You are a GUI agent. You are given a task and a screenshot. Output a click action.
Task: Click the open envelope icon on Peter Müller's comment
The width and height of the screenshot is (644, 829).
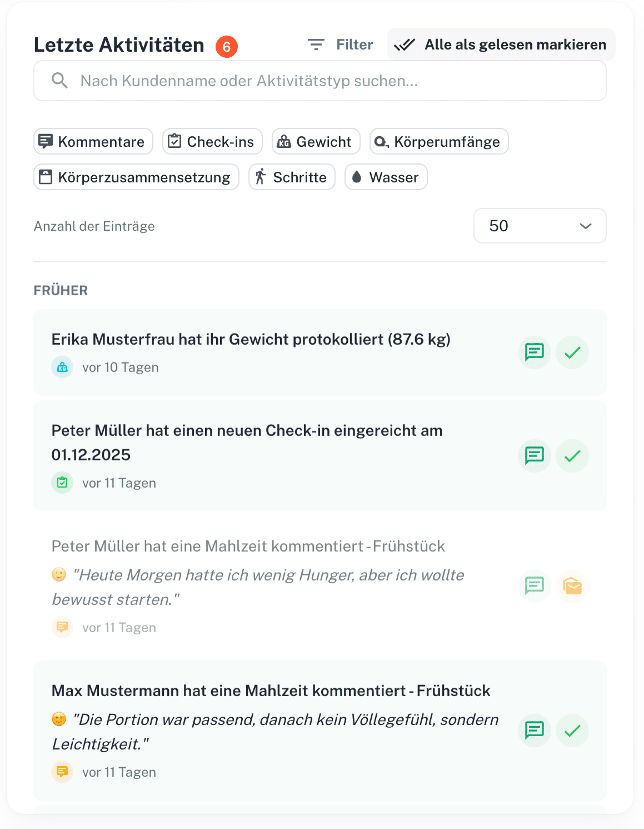(x=572, y=585)
